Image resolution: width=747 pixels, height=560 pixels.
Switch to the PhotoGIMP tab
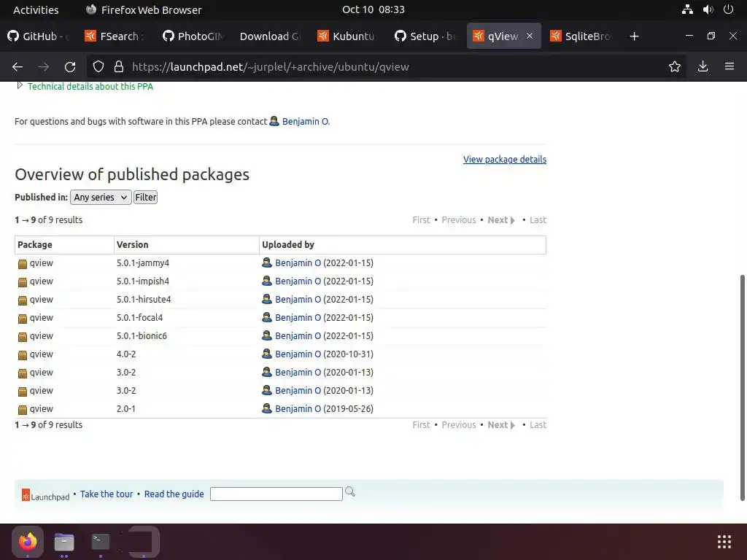193,36
